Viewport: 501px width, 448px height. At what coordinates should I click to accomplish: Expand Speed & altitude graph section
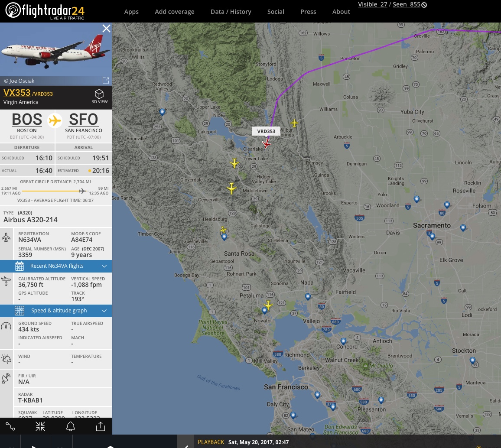pyautogui.click(x=56, y=311)
